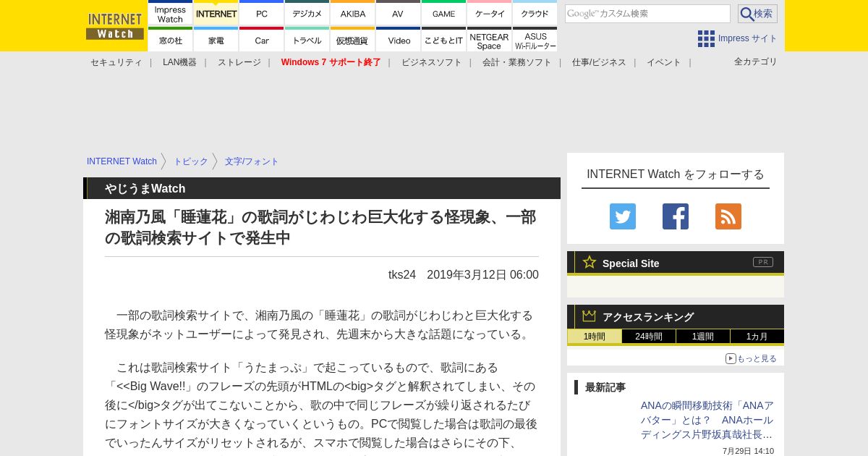
Task: Open the クラウド tab
Action: click(535, 13)
